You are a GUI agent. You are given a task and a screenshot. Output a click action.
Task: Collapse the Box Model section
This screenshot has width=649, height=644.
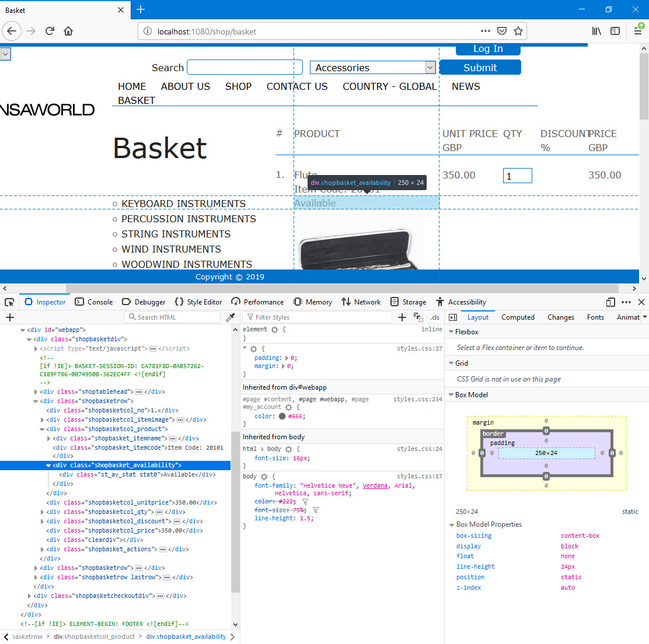(451, 394)
